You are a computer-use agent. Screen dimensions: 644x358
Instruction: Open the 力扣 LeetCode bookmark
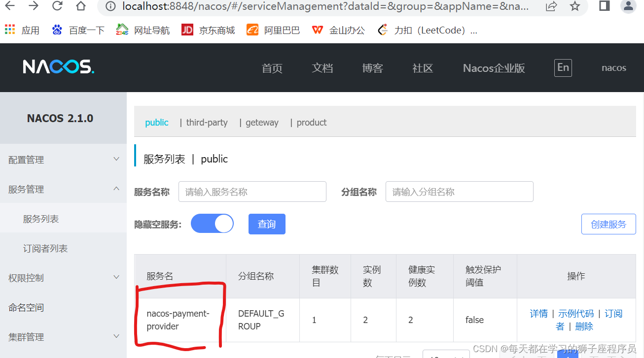[x=427, y=30]
